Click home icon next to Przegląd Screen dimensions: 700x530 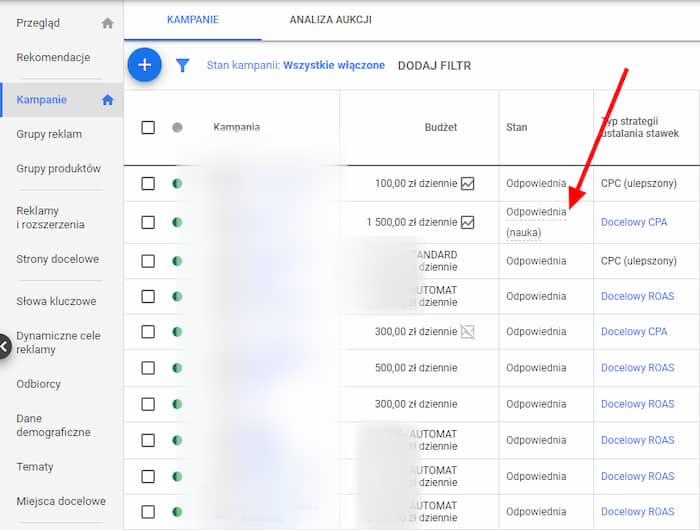[108, 23]
